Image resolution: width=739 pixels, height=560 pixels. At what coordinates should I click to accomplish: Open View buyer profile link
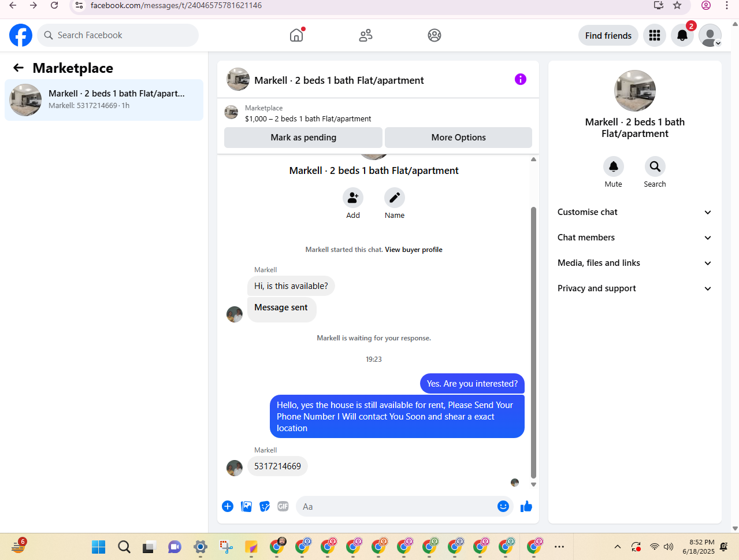coord(414,250)
